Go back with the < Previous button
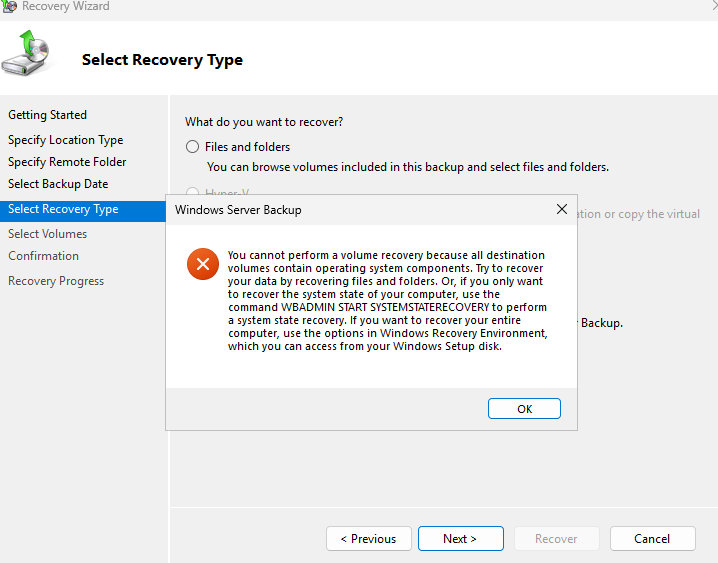718x563 pixels. (x=369, y=538)
